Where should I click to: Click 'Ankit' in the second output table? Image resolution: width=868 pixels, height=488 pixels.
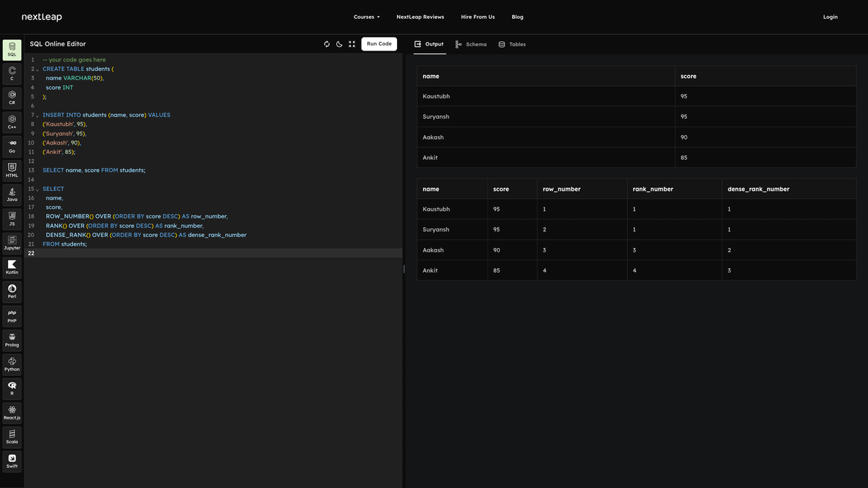430,270
